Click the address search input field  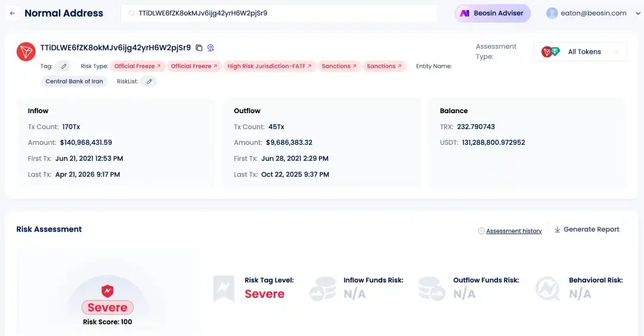click(x=280, y=13)
